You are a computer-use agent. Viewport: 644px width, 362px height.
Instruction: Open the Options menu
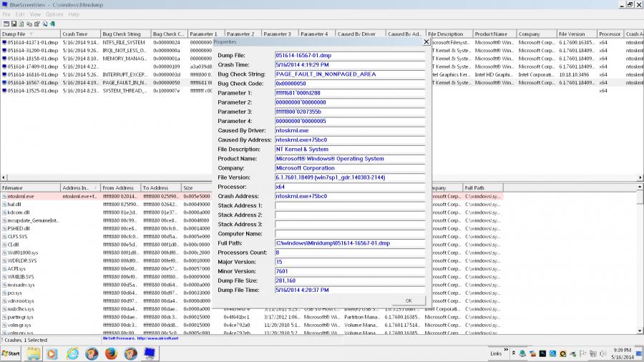pos(54,14)
